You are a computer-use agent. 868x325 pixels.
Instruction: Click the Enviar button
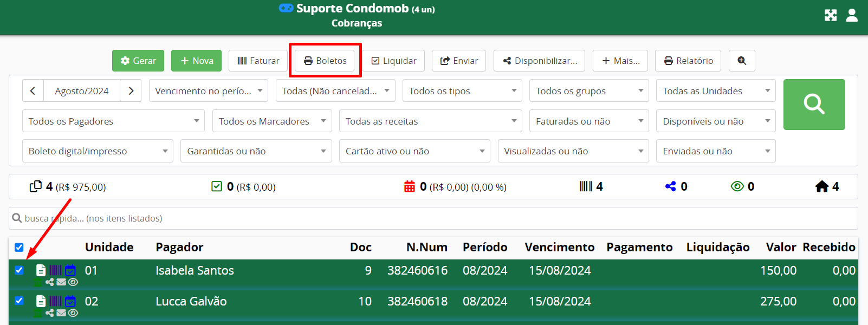coord(459,61)
